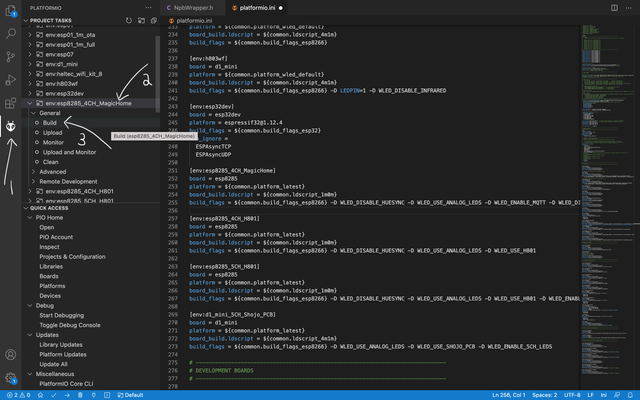Open PlatformIO terminal icon in status bar
Screen dimensions: 640x400
[107, 395]
